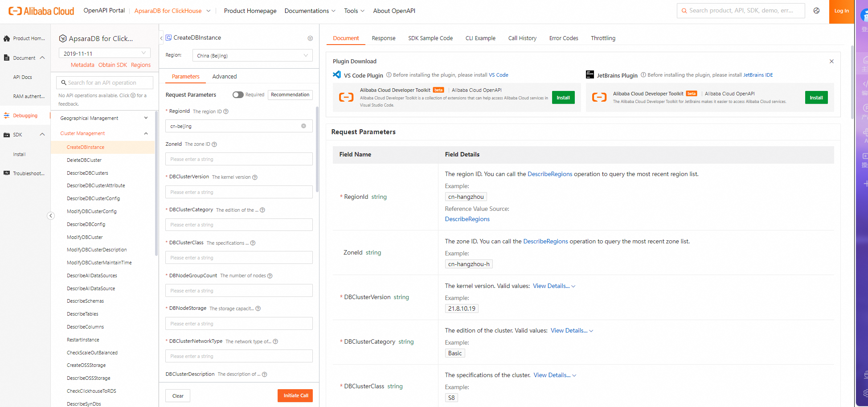Close the Plugin Download panel
Viewport: 868px width, 407px height.
pyautogui.click(x=831, y=62)
